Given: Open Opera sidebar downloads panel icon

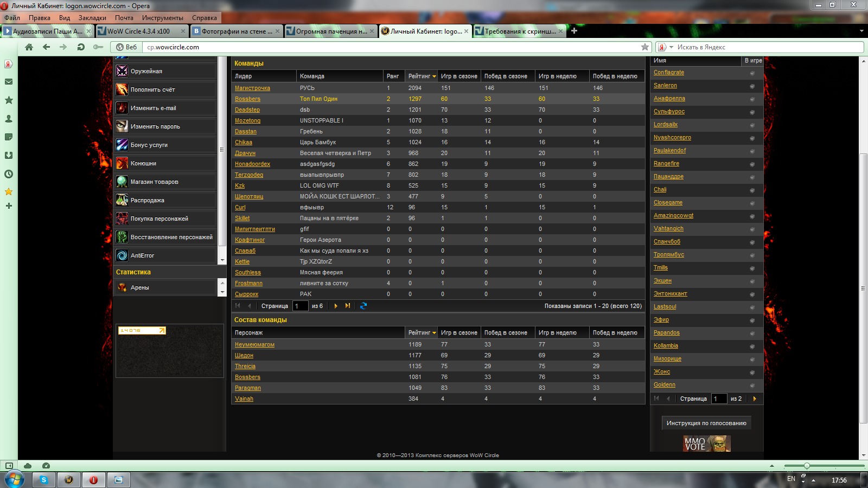Looking at the screenshot, I should [9, 156].
